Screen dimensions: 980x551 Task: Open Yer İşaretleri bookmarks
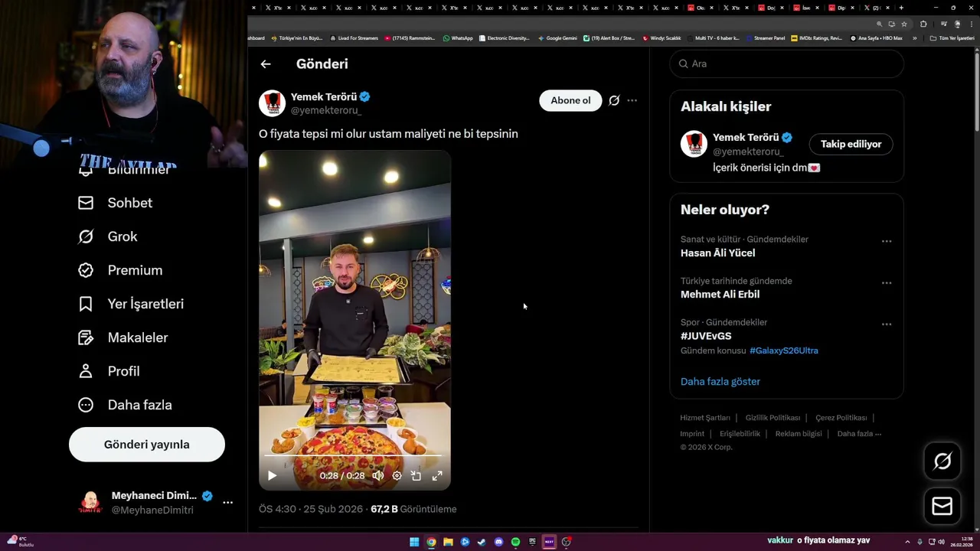(131, 304)
